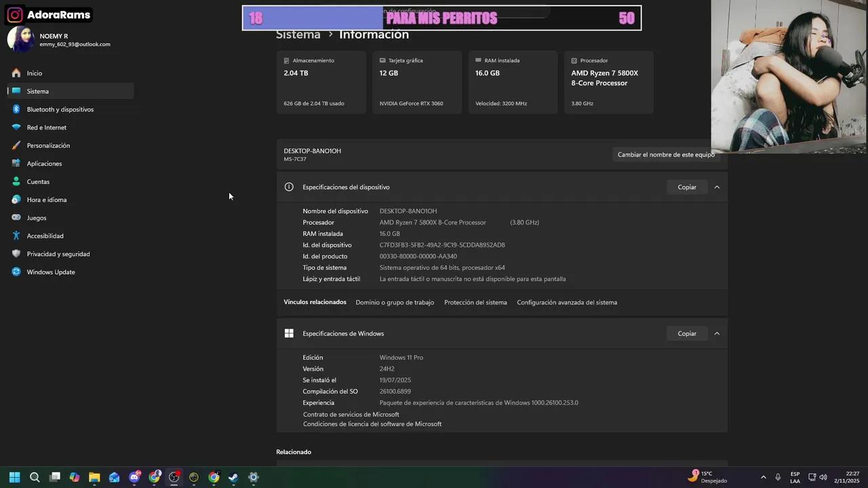Go to Personalización in the sidebar
This screenshot has width=868, height=488.
click(48, 145)
